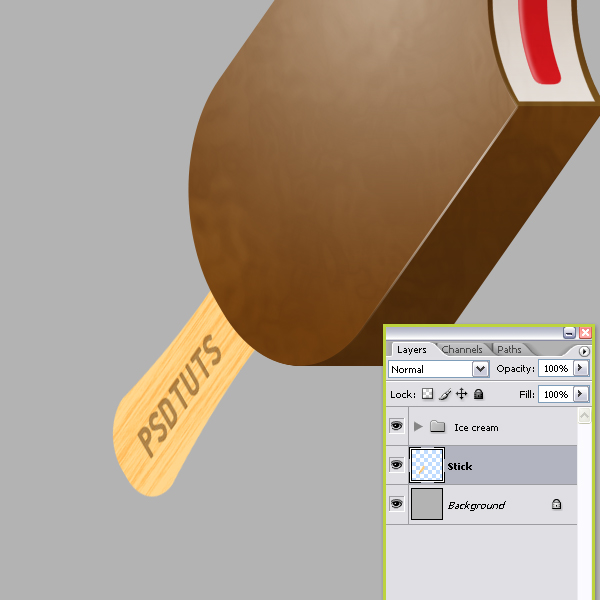Click the Opacity value field
The height and width of the screenshot is (600, 600).
(x=556, y=368)
